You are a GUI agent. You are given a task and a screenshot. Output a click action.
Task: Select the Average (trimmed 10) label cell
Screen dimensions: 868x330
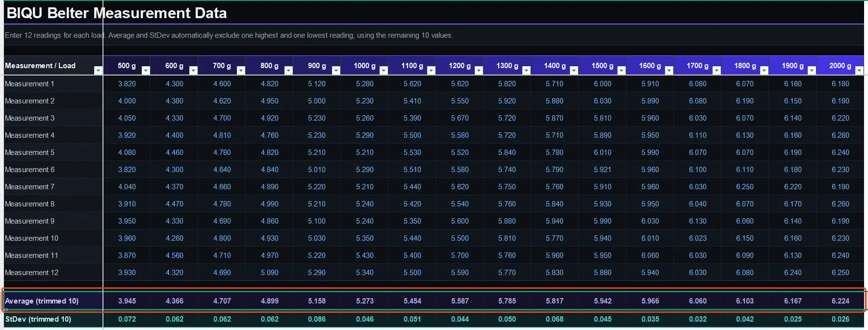[x=53, y=301]
